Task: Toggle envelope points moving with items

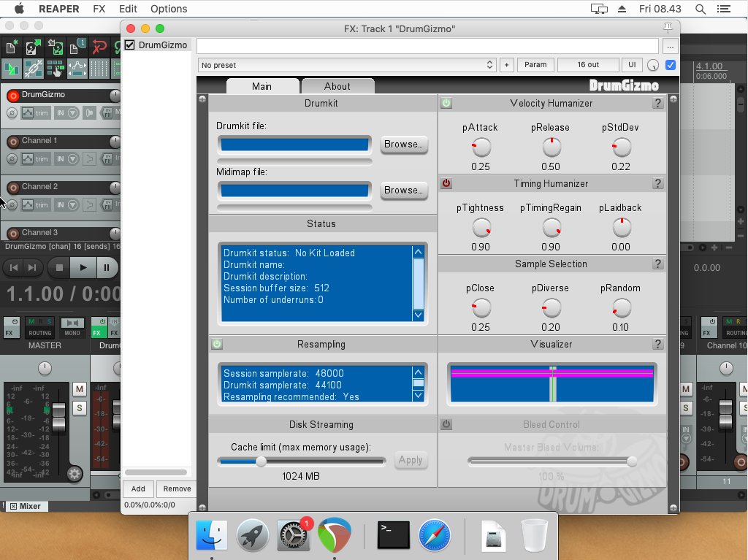Action: point(77,69)
